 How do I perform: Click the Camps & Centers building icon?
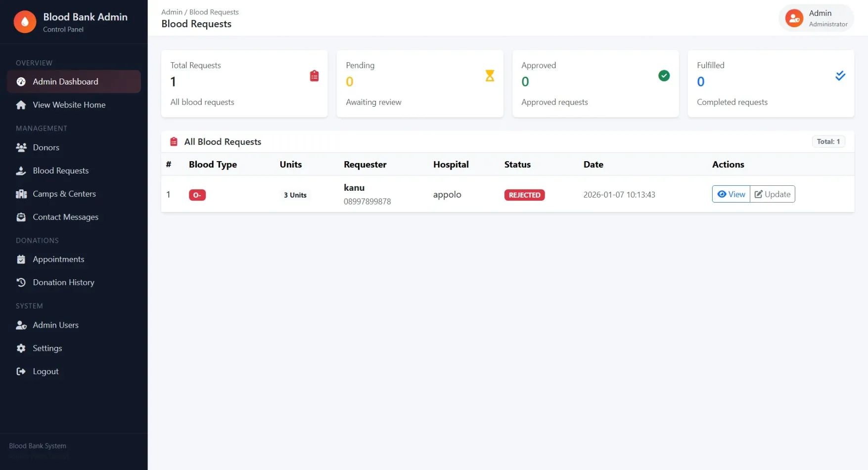tap(21, 194)
